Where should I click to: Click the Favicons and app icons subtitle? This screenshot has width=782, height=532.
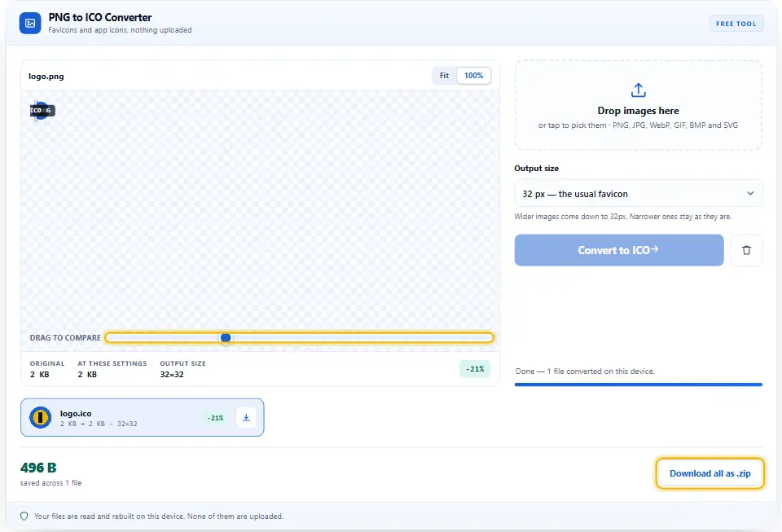[120, 30]
